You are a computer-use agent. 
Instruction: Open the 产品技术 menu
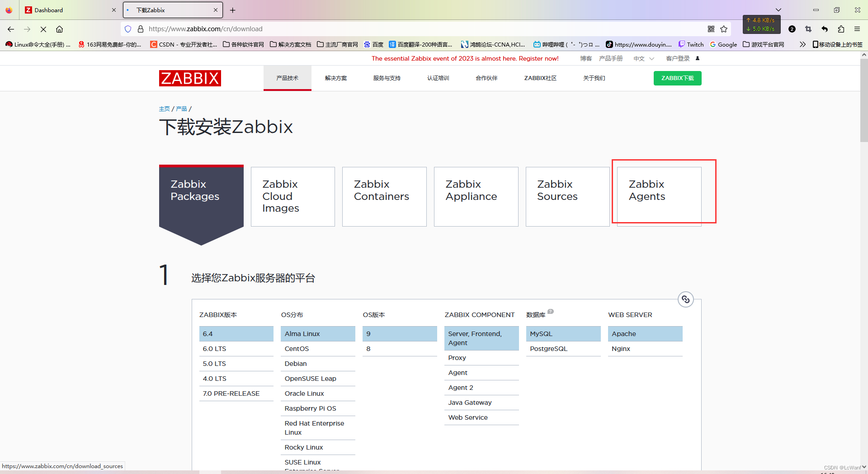[288, 78]
